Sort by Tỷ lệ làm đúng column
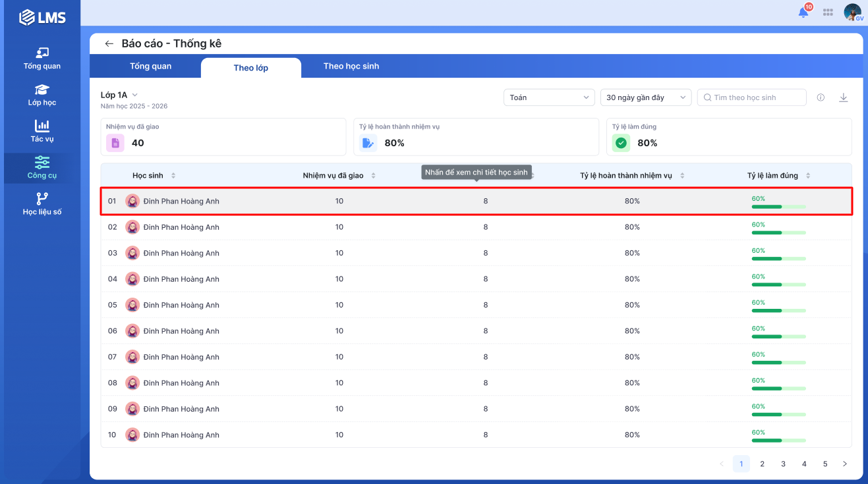The image size is (868, 484). [808, 176]
